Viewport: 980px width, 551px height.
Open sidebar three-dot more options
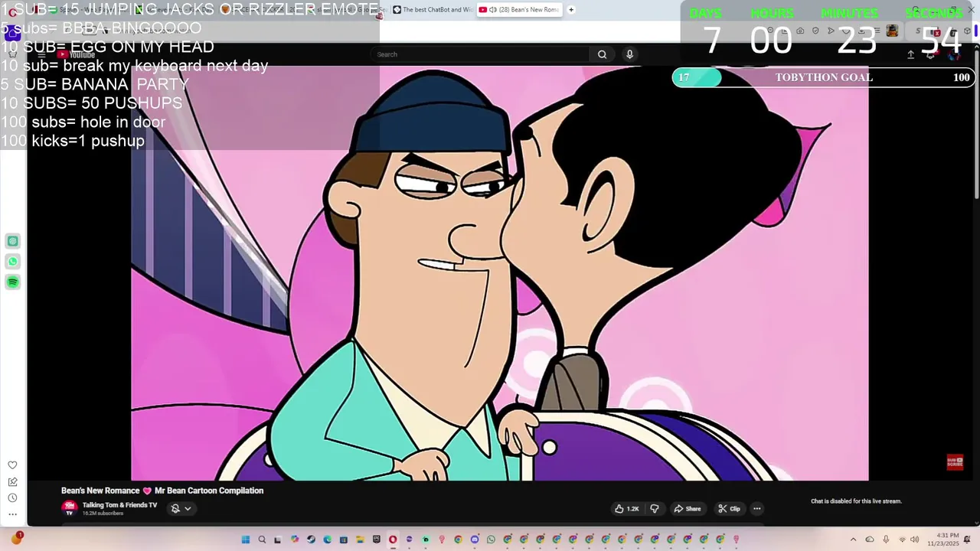pyautogui.click(x=12, y=514)
